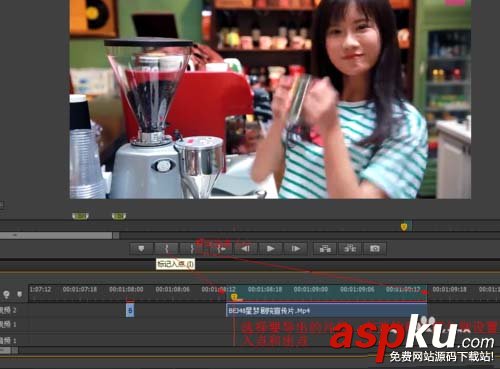Click the Go to In point button
The width and height of the screenshot is (500, 369).
(x=221, y=249)
